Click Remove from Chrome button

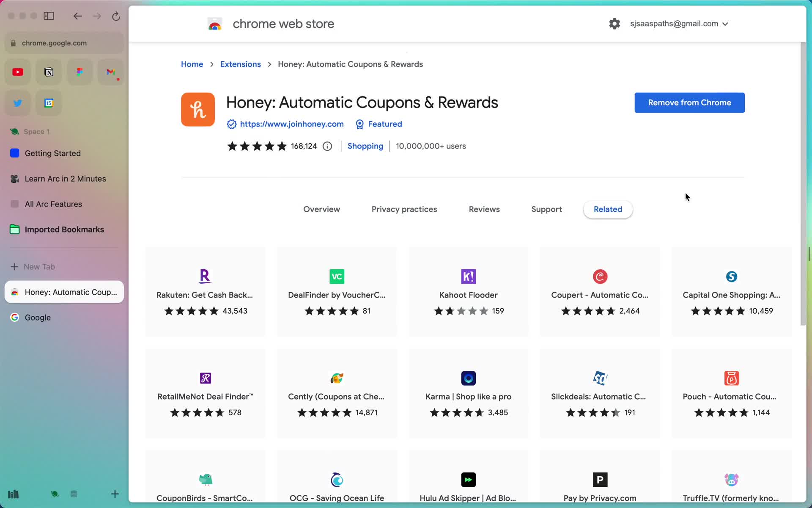(x=690, y=102)
